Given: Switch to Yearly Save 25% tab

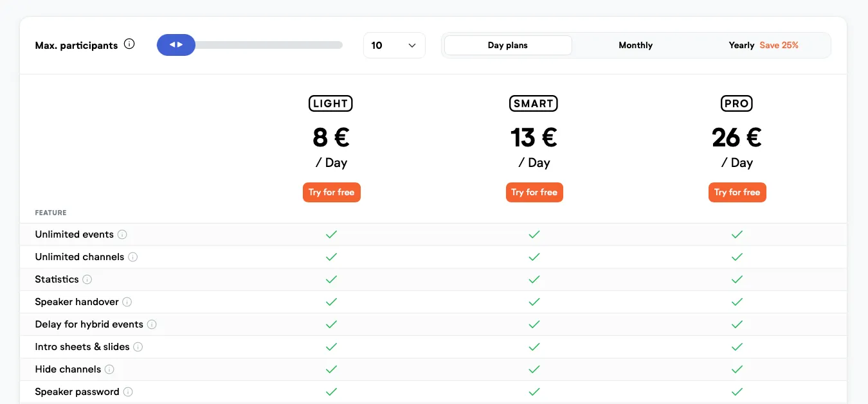Looking at the screenshot, I should 764,45.
